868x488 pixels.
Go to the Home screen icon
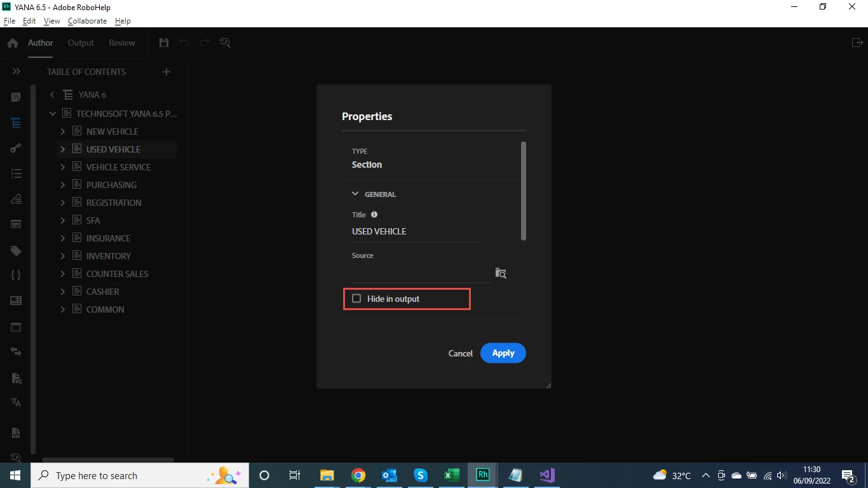13,43
